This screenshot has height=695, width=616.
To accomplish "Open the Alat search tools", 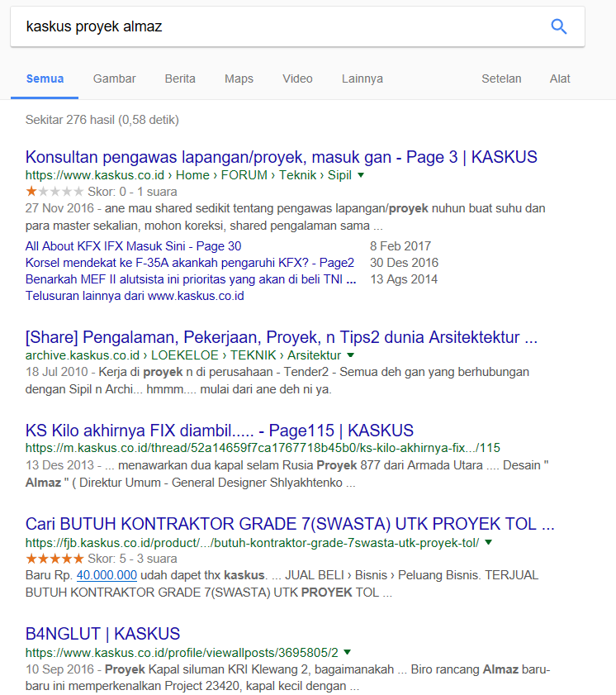I will [x=560, y=79].
